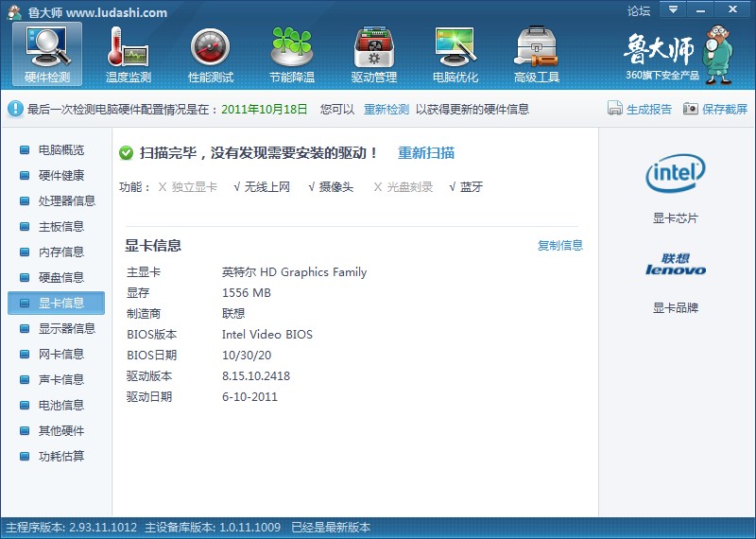This screenshot has height=539, width=756.
Task: Click the 摄像头 feature label
Action: (336, 187)
